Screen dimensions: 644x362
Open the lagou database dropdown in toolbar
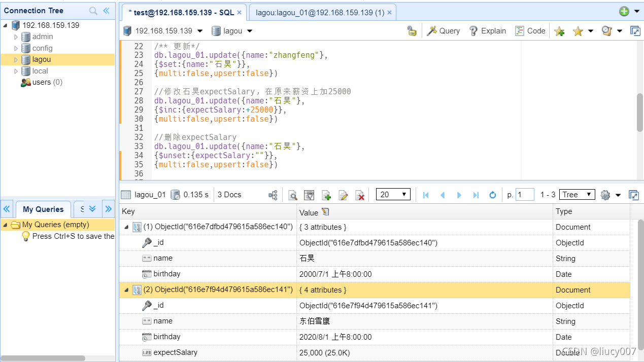250,31
